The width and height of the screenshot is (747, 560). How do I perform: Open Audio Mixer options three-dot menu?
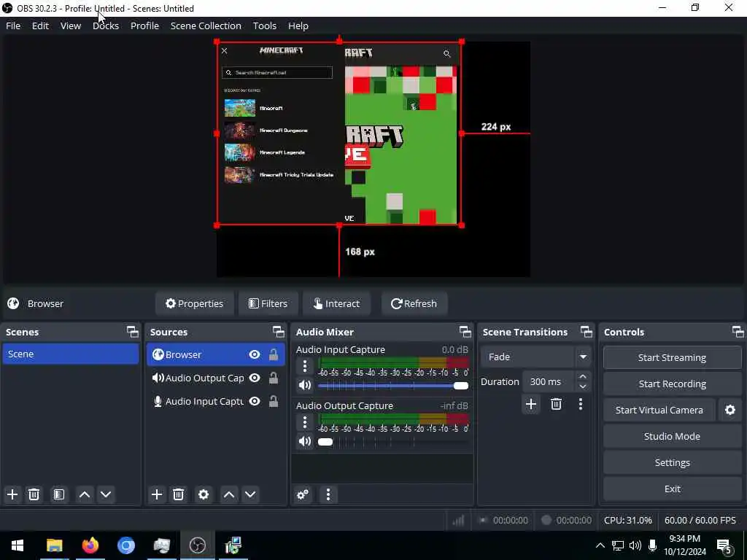pos(328,494)
